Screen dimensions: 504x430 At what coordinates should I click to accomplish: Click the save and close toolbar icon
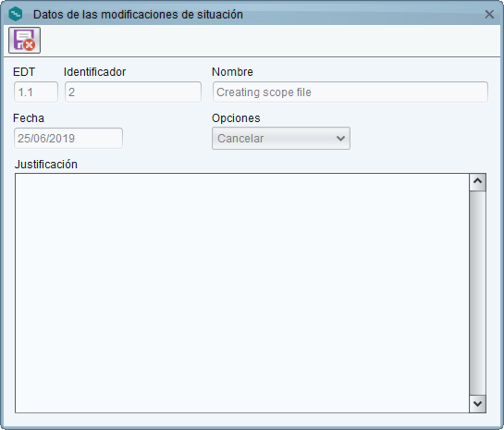coord(24,40)
